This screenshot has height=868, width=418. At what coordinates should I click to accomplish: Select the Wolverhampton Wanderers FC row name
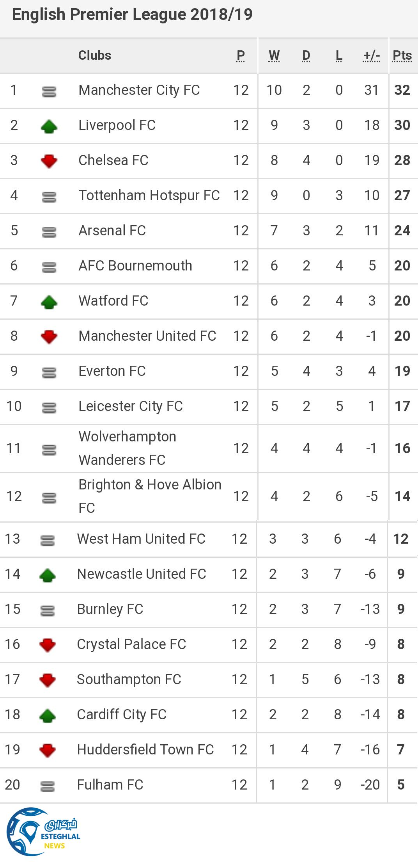127,448
